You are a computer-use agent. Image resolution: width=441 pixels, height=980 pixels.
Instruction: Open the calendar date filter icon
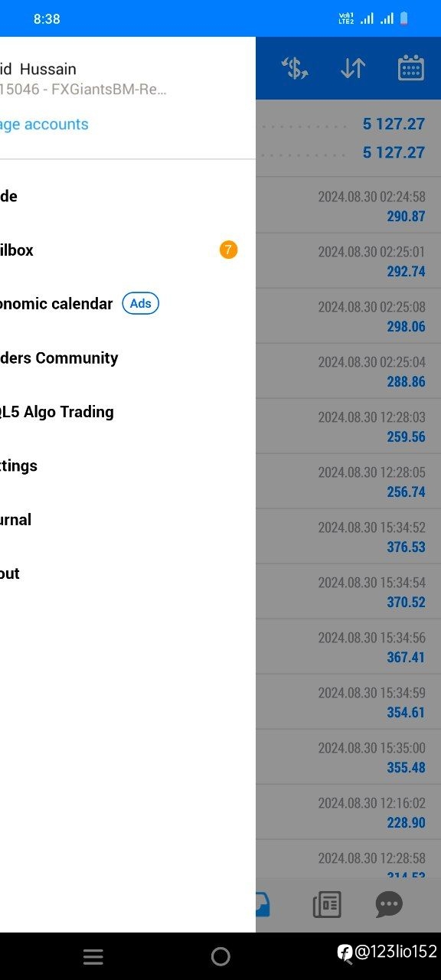(x=411, y=68)
